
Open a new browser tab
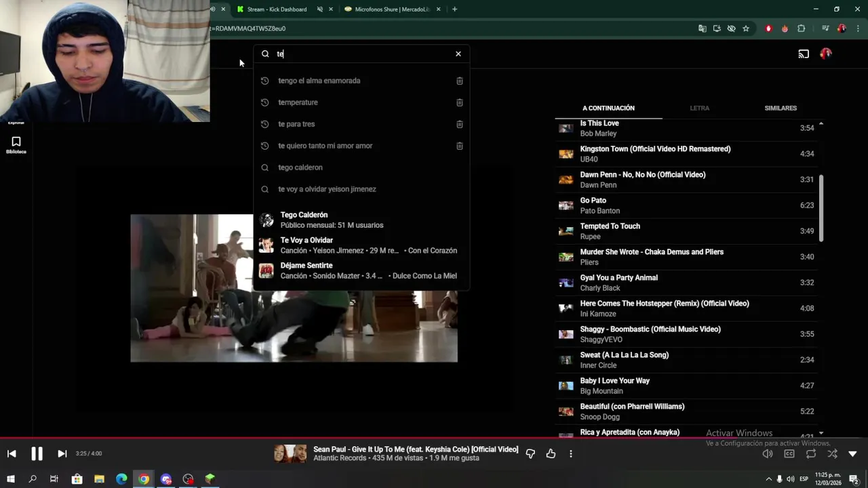point(454,9)
